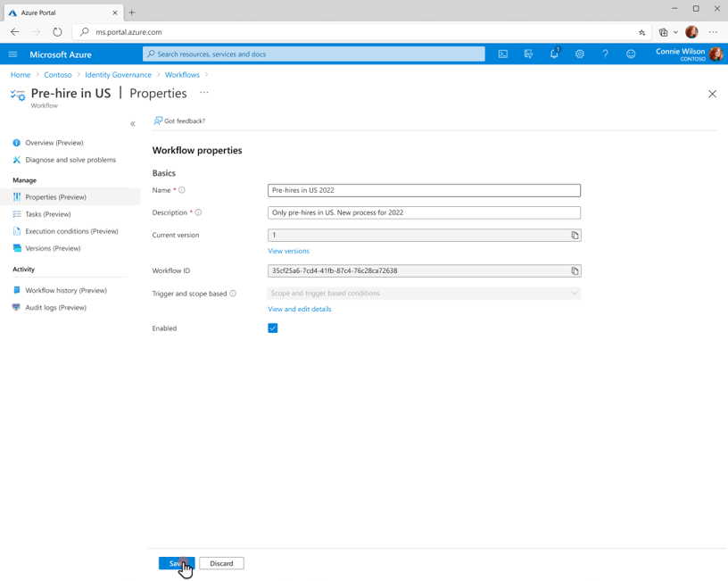Viewport: 728px width, 581px height.
Task: Click the Got feedback? text
Action: tap(185, 120)
